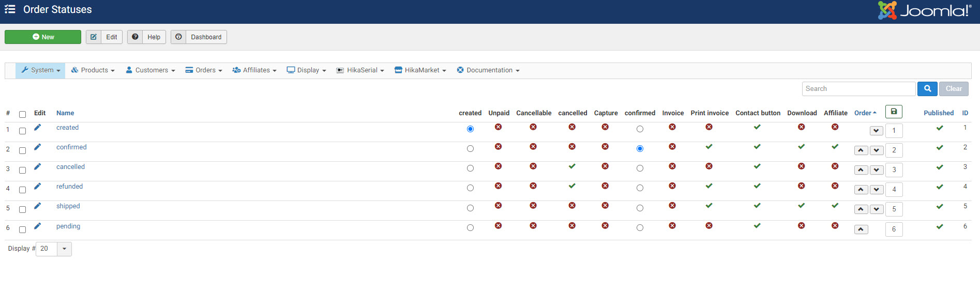
Task: Click the Joomla logo
Action: click(925, 11)
